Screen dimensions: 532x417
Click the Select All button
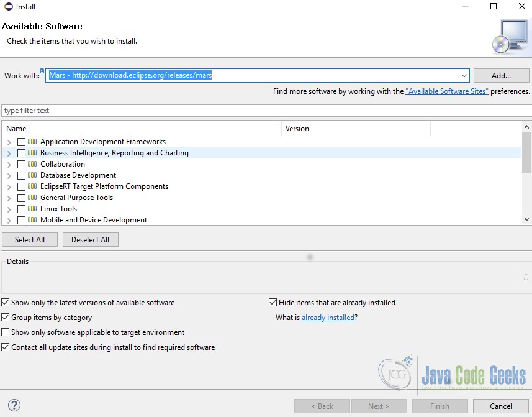click(30, 240)
